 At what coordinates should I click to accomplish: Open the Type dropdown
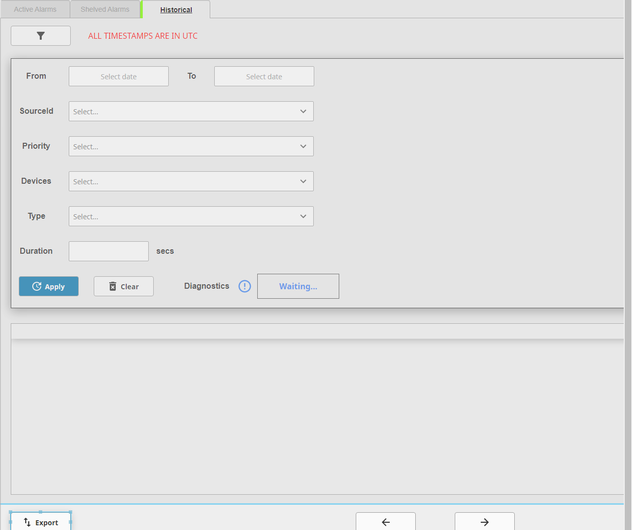[x=190, y=216]
